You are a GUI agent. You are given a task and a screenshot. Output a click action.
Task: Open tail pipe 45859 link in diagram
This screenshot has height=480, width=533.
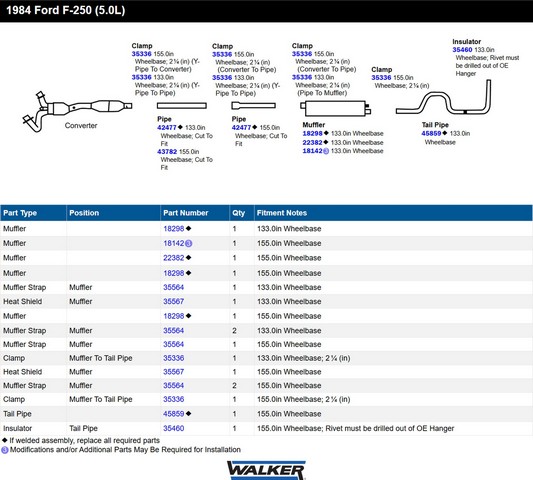point(431,134)
